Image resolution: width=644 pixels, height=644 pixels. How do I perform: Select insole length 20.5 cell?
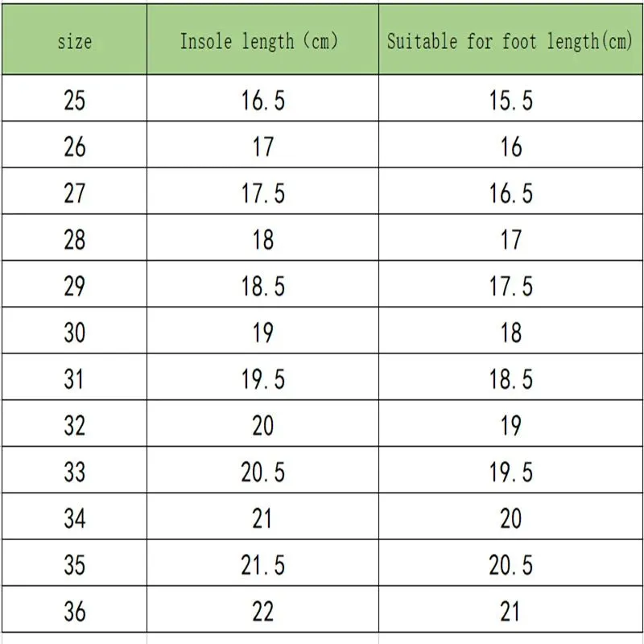263,470
